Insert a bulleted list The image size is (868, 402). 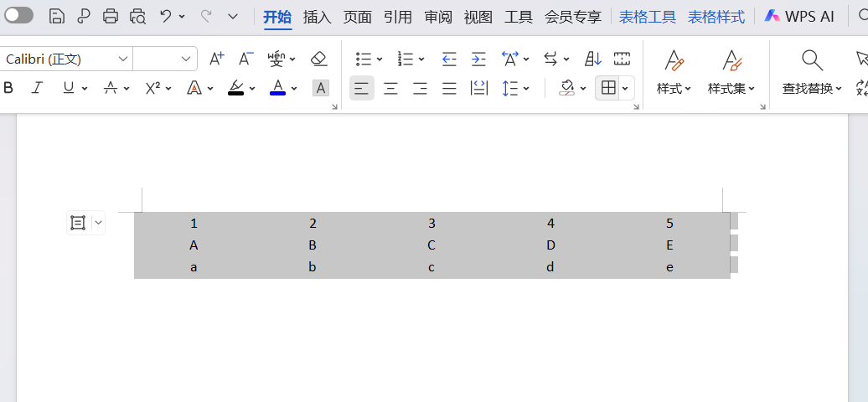[x=364, y=58]
